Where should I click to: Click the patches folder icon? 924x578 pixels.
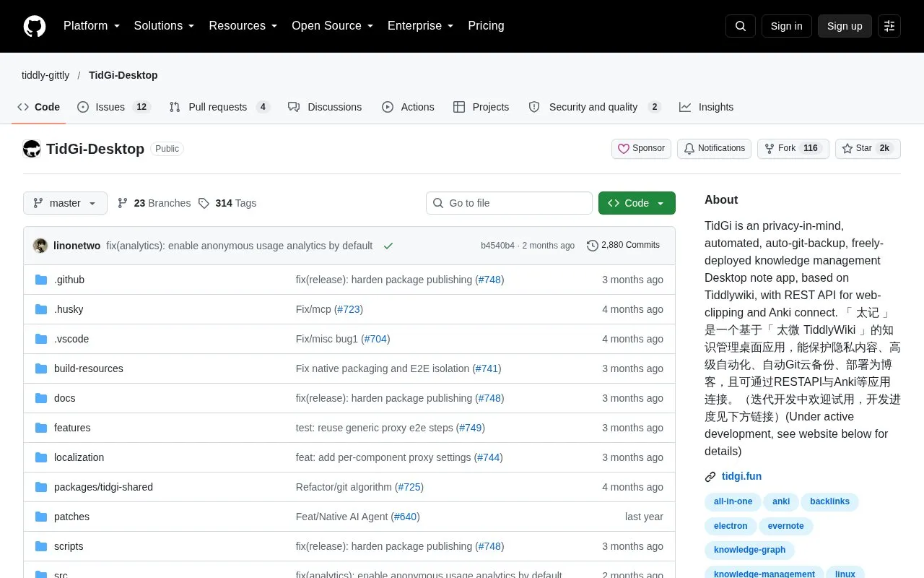41,517
